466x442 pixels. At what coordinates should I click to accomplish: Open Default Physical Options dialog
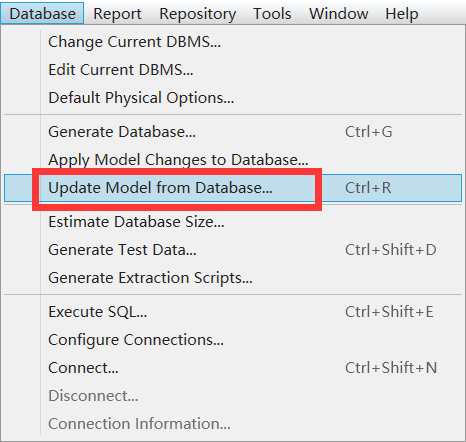tap(233, 98)
